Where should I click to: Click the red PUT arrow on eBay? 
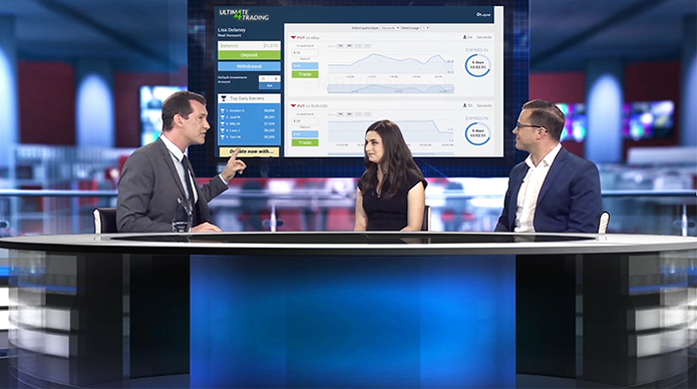[293, 37]
